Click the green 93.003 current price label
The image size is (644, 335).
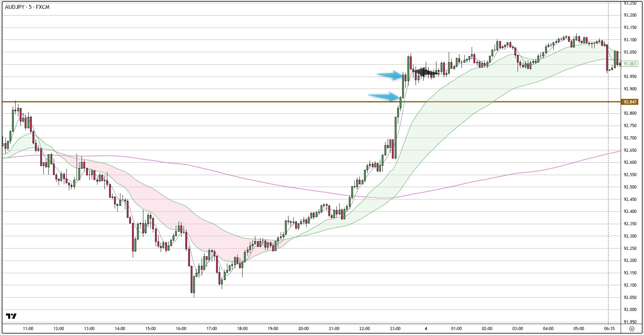pos(630,64)
